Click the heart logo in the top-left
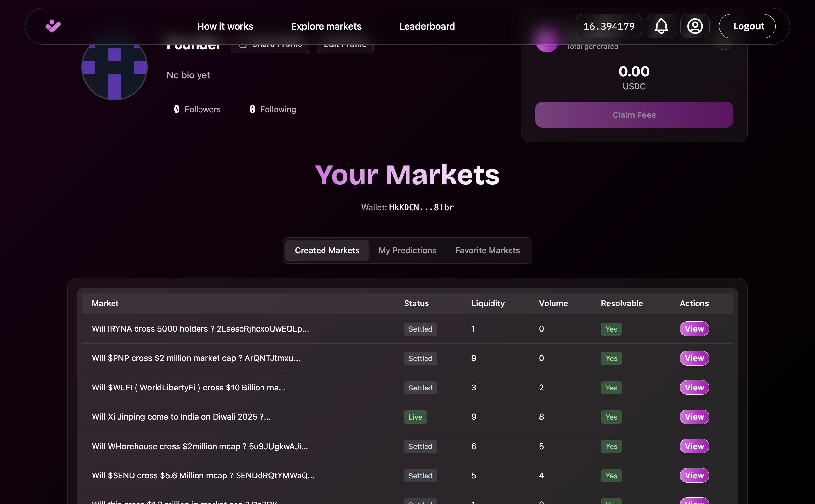Screen dimensions: 815x504 click(x=52, y=26)
